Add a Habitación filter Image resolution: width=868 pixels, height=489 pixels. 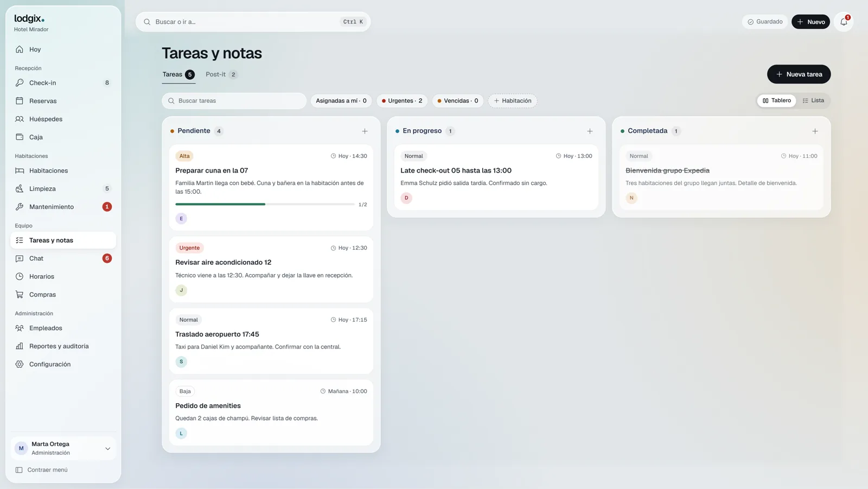pos(513,100)
